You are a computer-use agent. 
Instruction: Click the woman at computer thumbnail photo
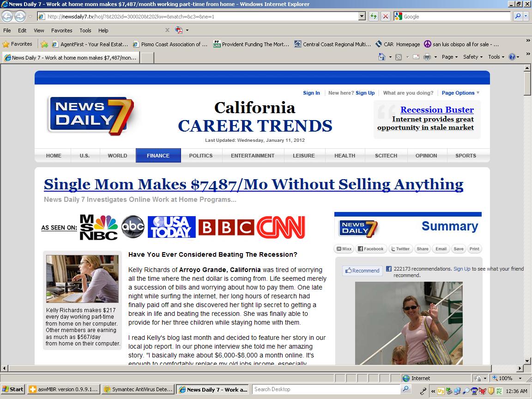point(83,279)
